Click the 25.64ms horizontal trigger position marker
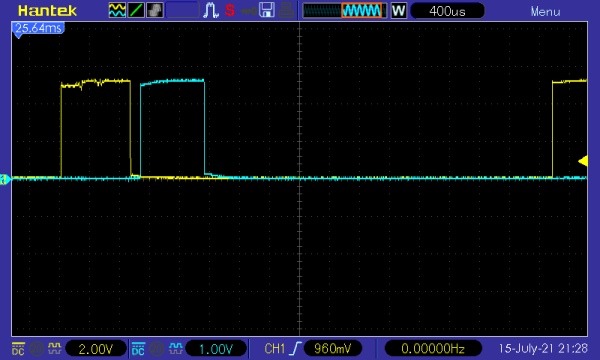 [38, 28]
